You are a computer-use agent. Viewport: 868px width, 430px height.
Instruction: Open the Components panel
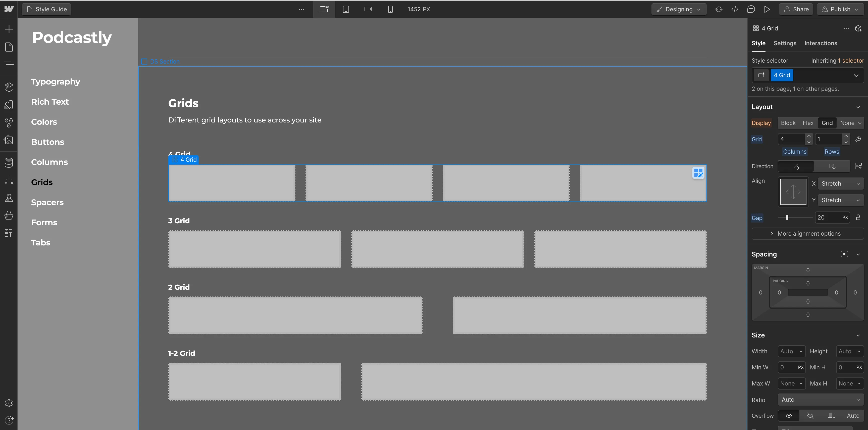coord(9,87)
